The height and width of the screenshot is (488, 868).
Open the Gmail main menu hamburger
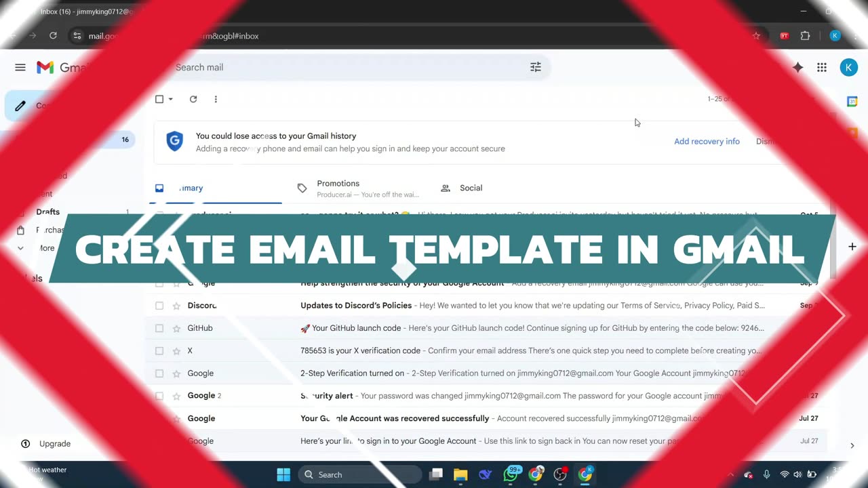click(x=20, y=67)
